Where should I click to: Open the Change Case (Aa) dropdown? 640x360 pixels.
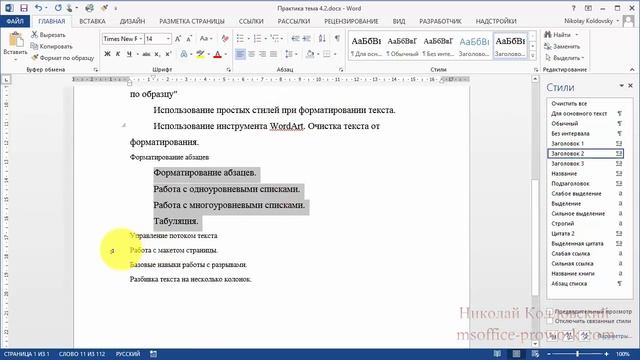tap(206, 39)
